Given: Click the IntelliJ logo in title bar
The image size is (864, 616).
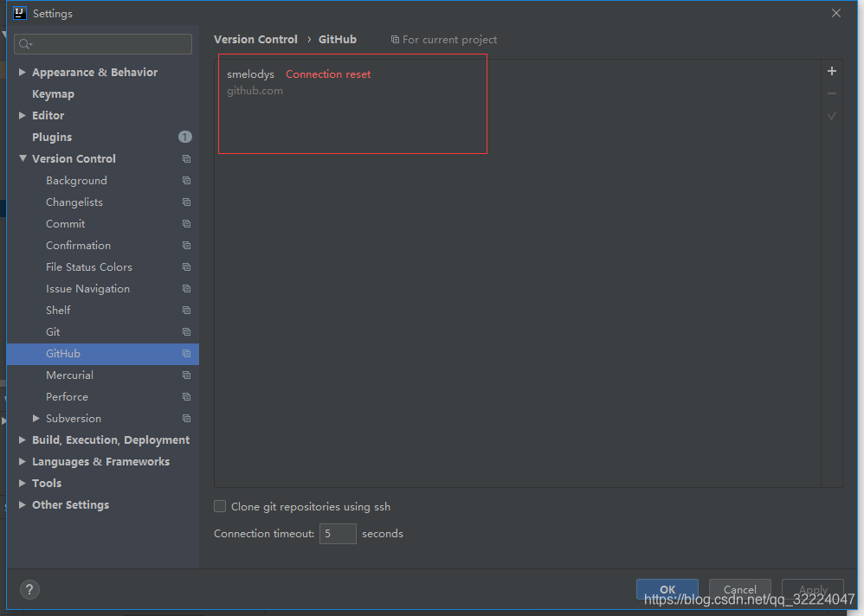Looking at the screenshot, I should (20, 13).
